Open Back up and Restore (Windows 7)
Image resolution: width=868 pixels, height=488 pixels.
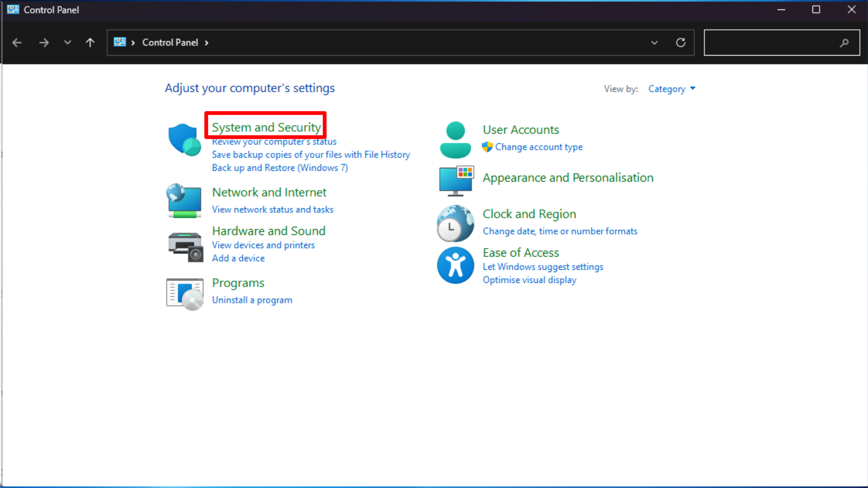280,168
